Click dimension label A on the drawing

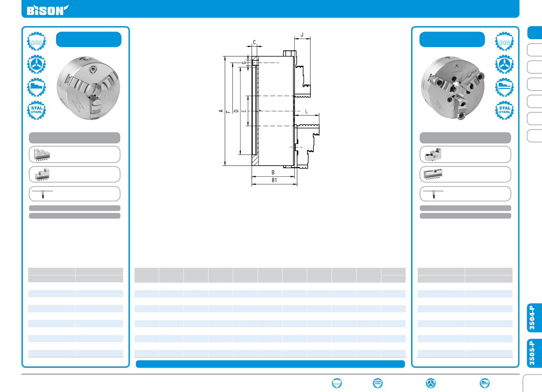(x=221, y=111)
